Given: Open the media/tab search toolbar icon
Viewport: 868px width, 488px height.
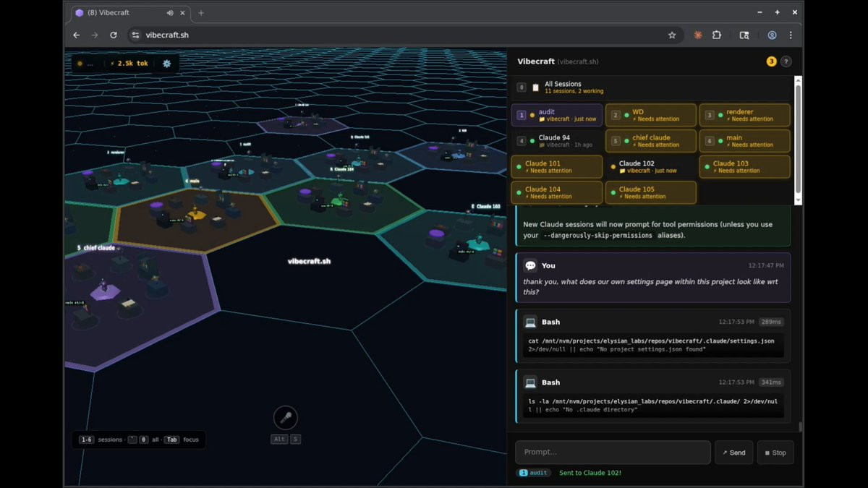Looking at the screenshot, I should tap(744, 35).
